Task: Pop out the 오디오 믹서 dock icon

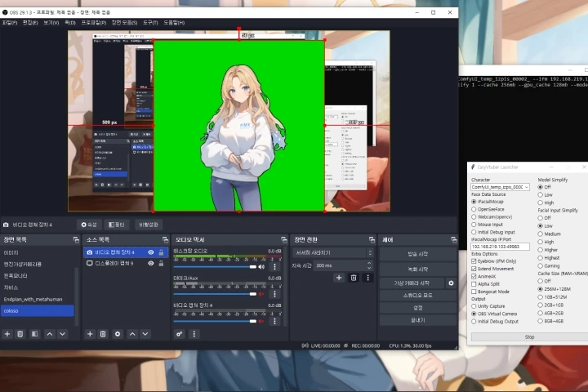Action: coord(284,240)
